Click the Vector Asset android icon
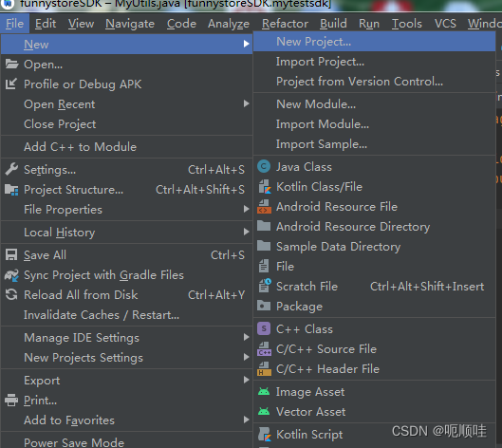Screen dimensions: 502x448 tap(264, 411)
